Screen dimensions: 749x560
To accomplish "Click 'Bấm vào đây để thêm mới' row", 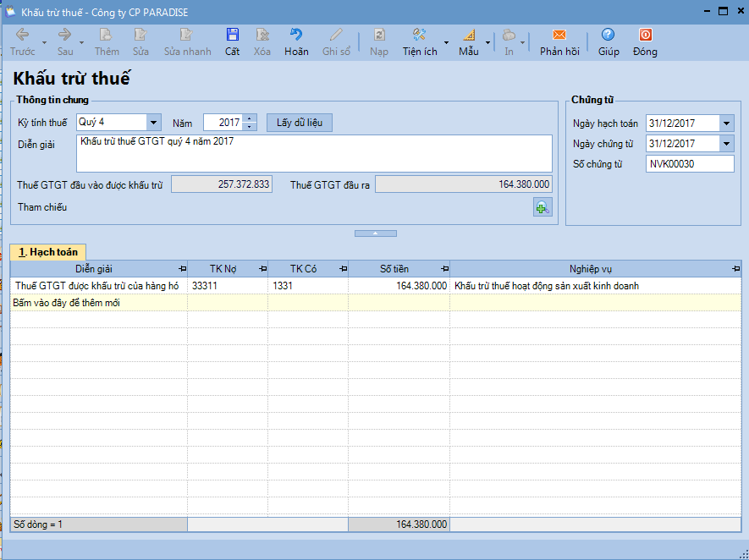I will point(376,303).
